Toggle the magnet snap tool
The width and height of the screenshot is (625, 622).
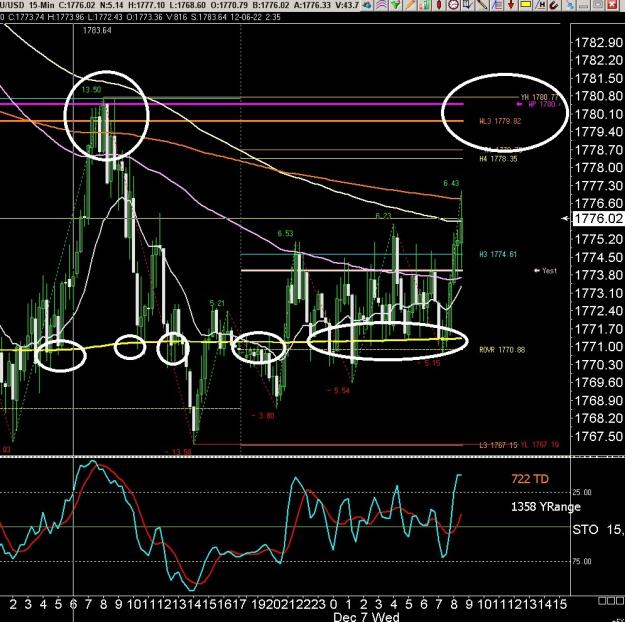(x=554, y=5)
